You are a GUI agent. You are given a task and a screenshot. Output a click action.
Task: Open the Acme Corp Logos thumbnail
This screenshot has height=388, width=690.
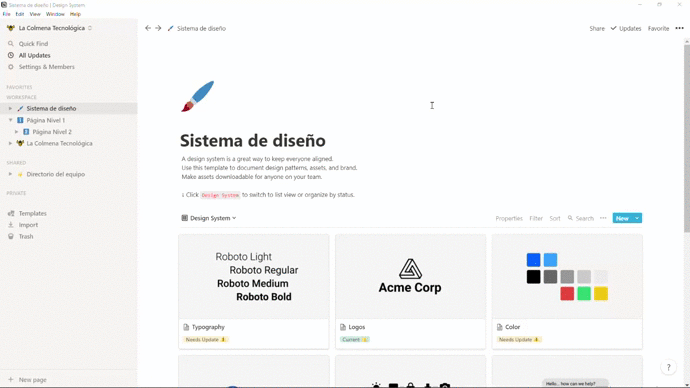(x=411, y=277)
